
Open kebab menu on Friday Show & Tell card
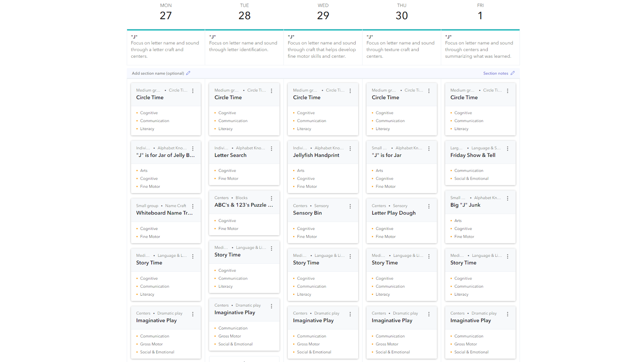tap(507, 148)
